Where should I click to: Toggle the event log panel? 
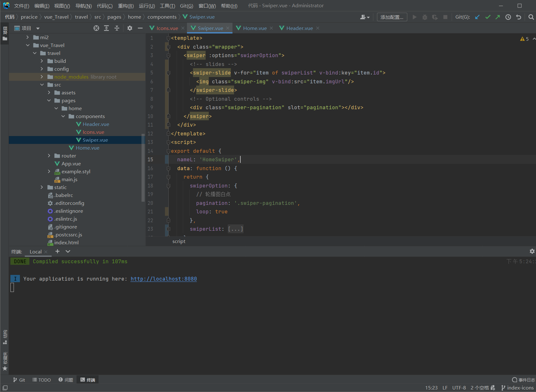(x=523, y=380)
